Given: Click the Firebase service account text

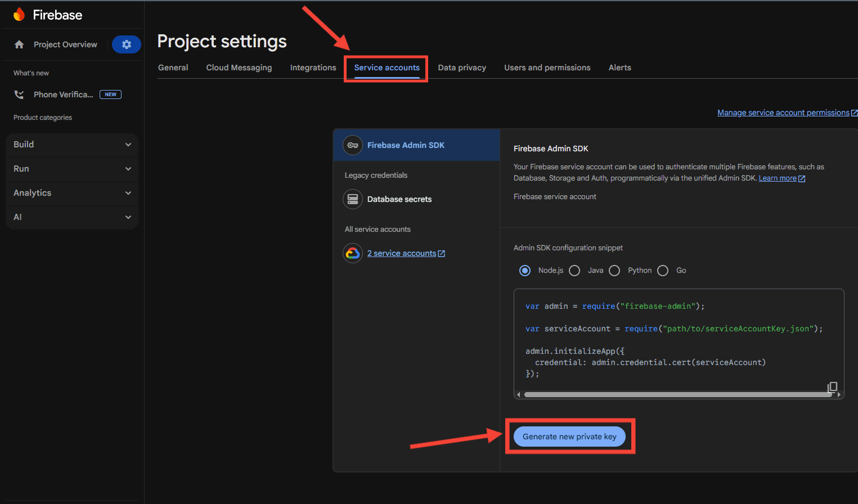Looking at the screenshot, I should click(555, 197).
